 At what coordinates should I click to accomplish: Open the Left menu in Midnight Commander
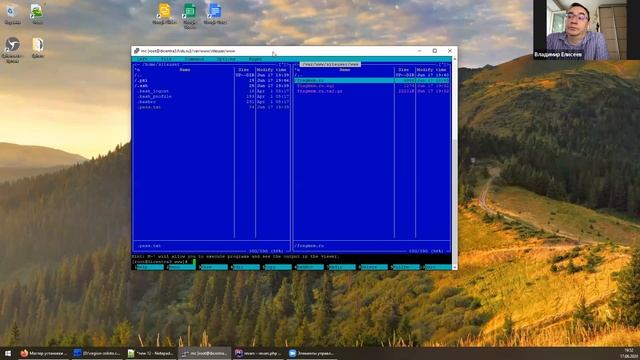pyautogui.click(x=142, y=59)
